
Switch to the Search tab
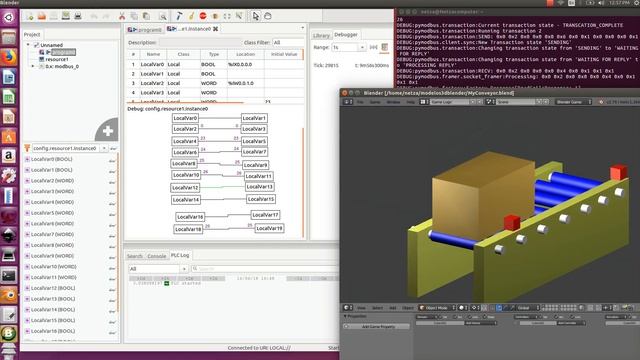(135, 256)
